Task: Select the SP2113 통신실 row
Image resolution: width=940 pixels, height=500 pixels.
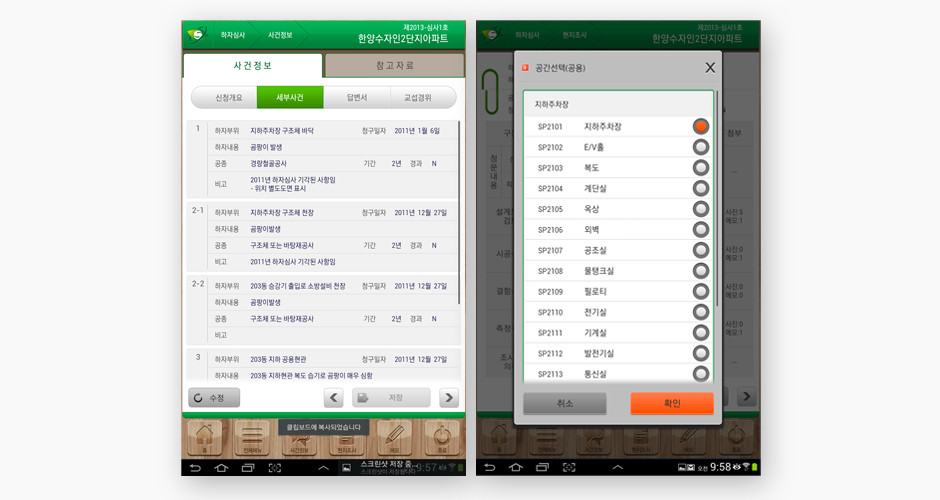Action: [x=619, y=374]
